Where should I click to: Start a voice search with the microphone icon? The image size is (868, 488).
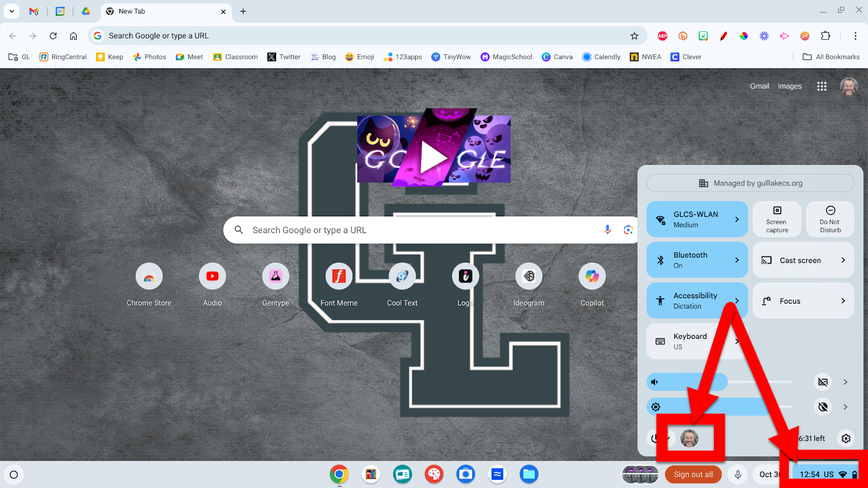pos(608,230)
